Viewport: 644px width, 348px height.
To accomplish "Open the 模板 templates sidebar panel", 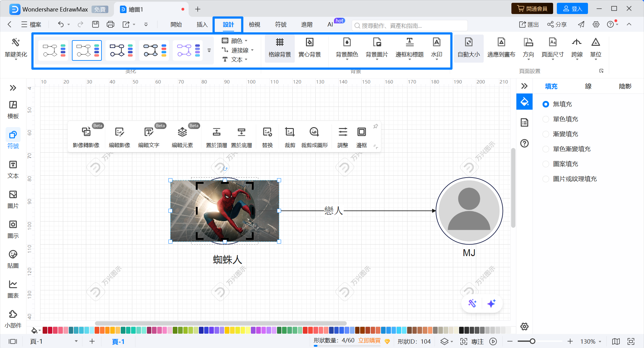I will (x=13, y=110).
